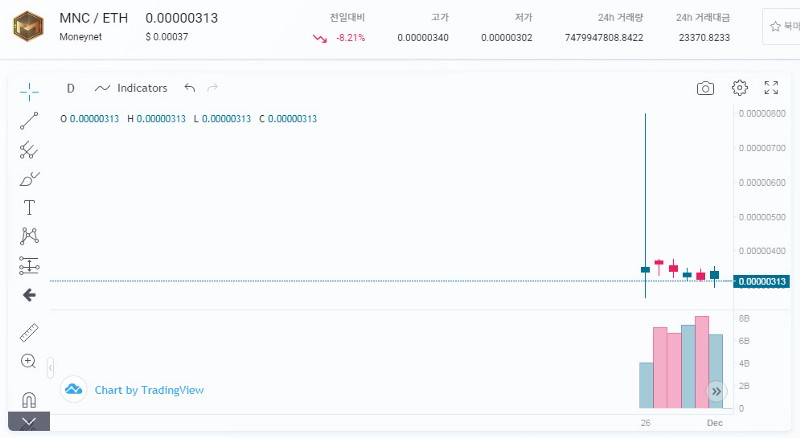Viewport: 800px width, 438px height.
Task: Open the Indicators menu
Action: 132,88
